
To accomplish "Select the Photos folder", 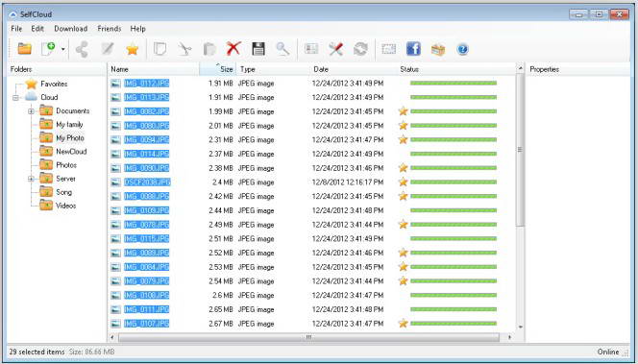I will (x=66, y=165).
